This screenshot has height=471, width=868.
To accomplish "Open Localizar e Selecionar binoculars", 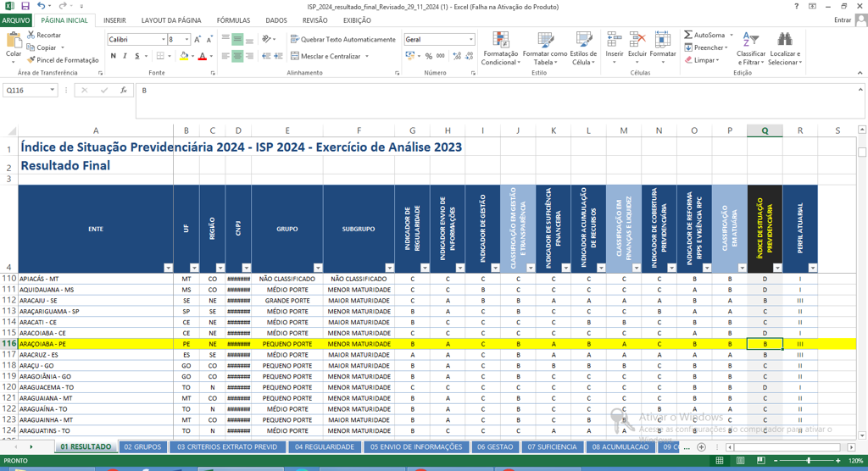I will [785, 40].
